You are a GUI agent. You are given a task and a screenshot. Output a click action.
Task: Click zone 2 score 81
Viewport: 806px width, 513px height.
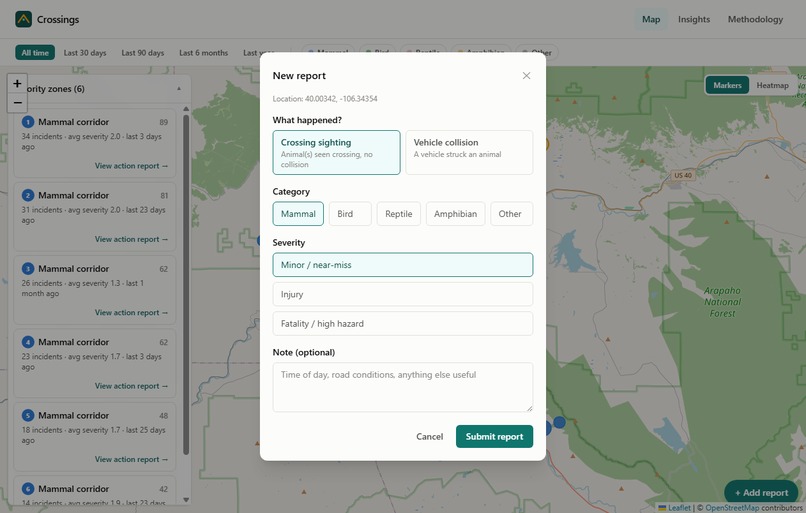point(164,195)
